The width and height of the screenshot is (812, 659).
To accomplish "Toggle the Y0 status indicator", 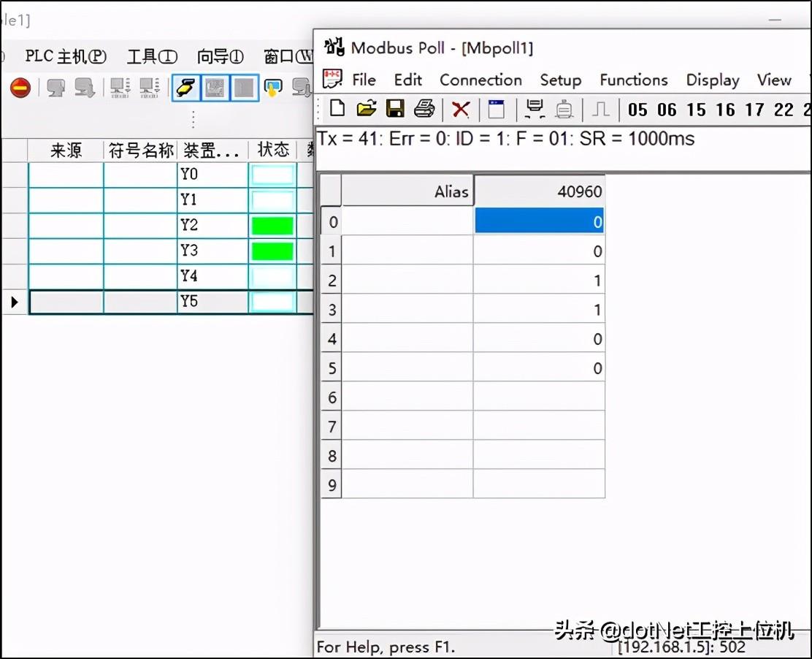I will click(272, 175).
